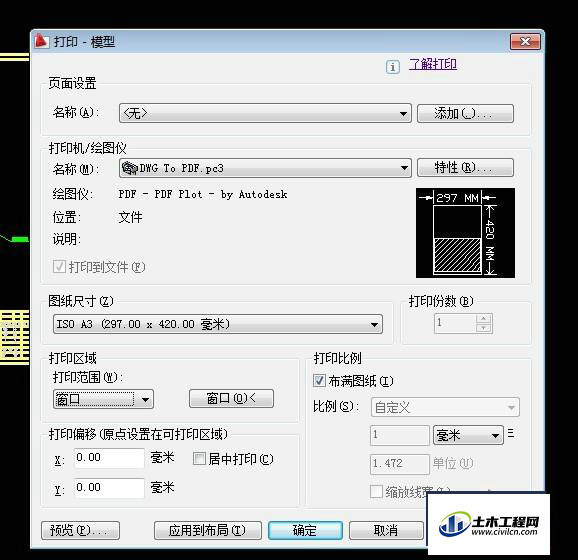
Task: Enable the 居中打印(C) center plot checkbox
Action: 199,459
